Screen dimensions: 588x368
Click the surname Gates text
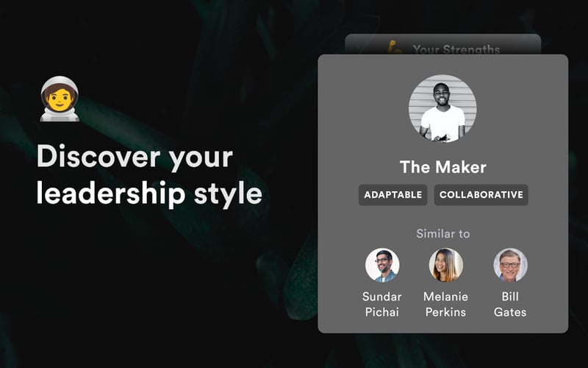click(510, 312)
